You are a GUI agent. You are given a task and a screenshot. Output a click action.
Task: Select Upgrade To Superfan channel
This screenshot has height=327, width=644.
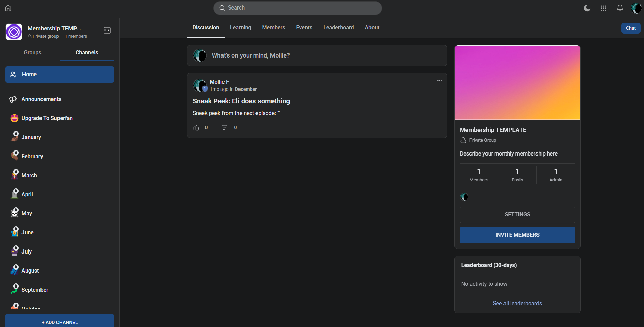(x=47, y=118)
